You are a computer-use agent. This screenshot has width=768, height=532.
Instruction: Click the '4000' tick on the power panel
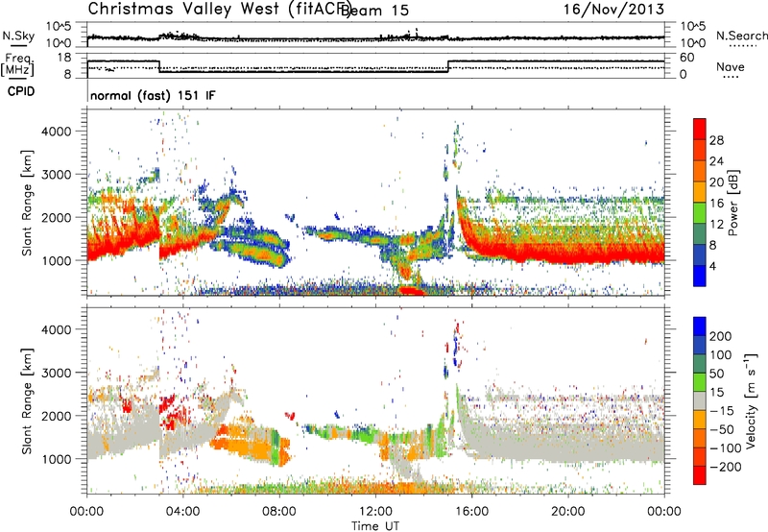click(57, 132)
